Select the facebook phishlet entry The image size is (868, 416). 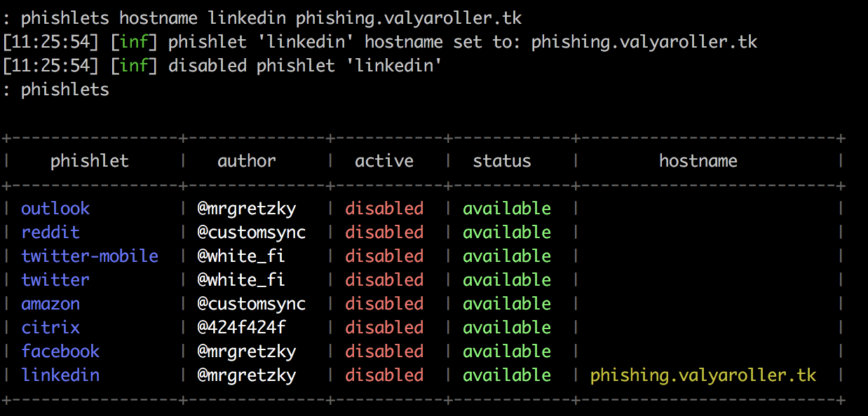click(x=60, y=352)
